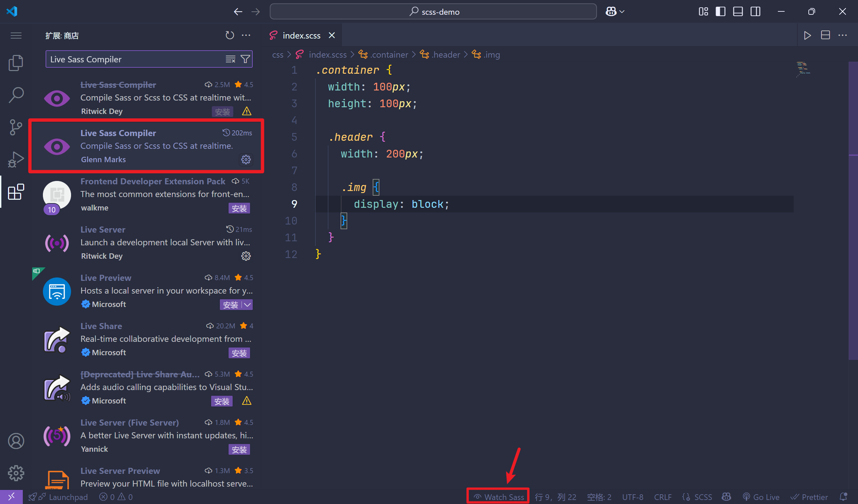Viewport: 858px width, 504px height.
Task: Install the deprecated Ritwick Dey Sass compiler
Action: point(222,112)
